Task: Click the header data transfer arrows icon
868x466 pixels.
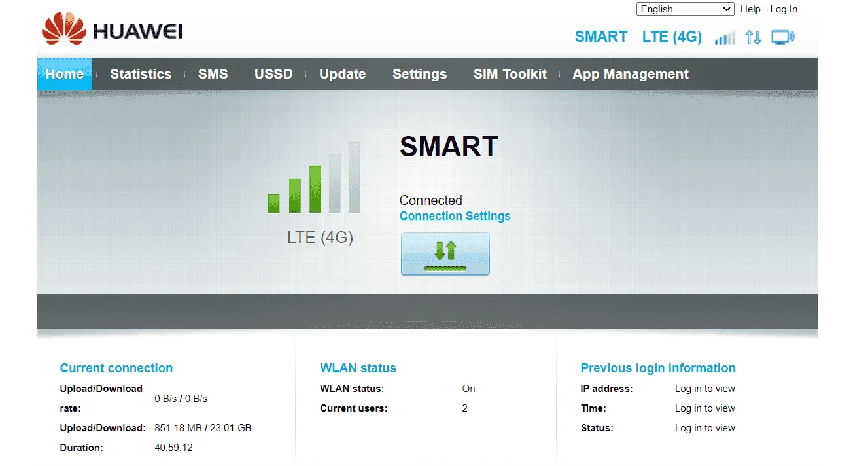Action: (753, 37)
